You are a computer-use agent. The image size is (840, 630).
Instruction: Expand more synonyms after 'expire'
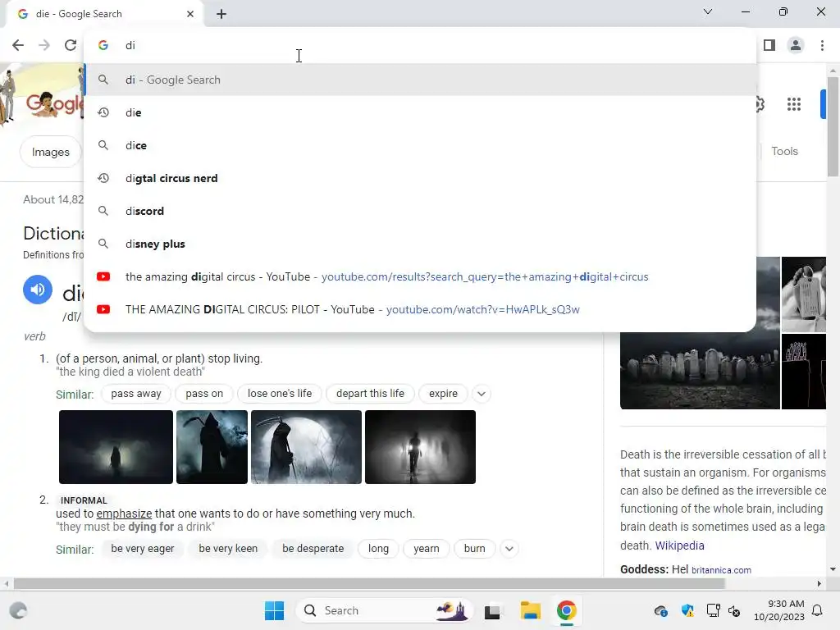coord(482,394)
